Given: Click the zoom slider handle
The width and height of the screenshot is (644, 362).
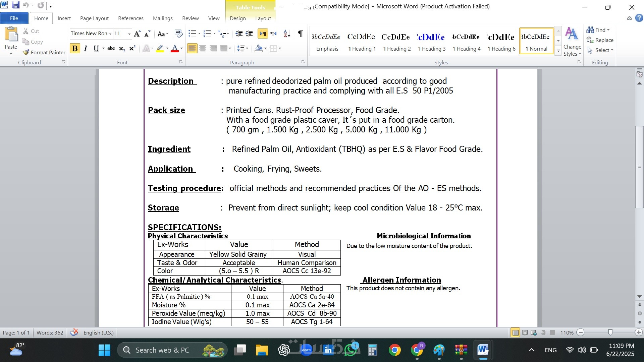Looking at the screenshot, I should pyautogui.click(x=610, y=332).
